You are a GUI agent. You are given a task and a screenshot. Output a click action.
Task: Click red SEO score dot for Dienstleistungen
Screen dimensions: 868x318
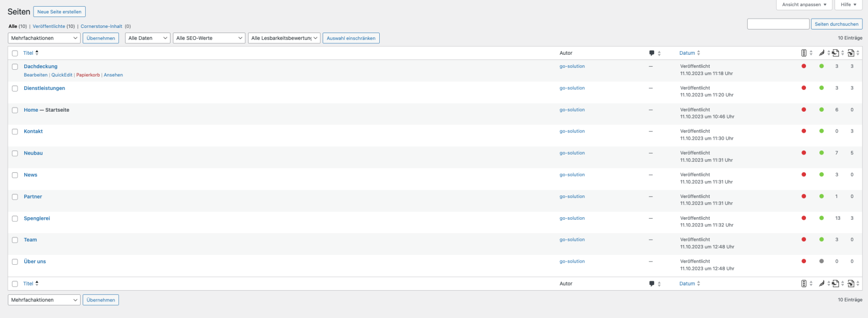[x=803, y=88]
